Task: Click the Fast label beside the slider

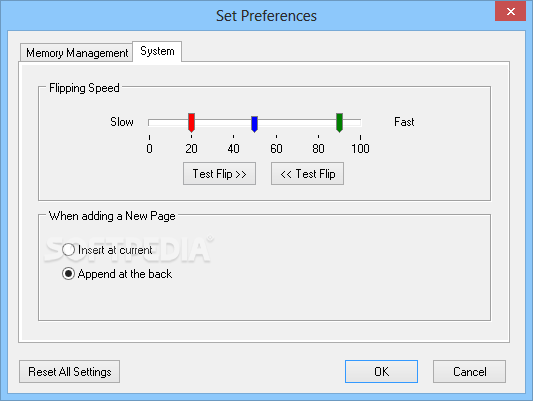Action: (404, 122)
